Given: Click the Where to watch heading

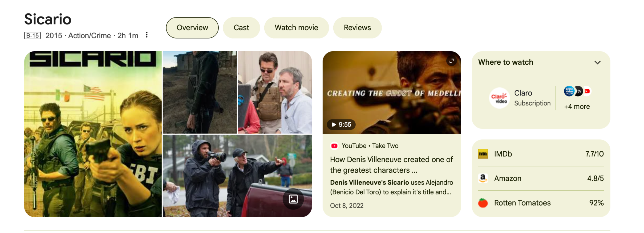Looking at the screenshot, I should (506, 62).
